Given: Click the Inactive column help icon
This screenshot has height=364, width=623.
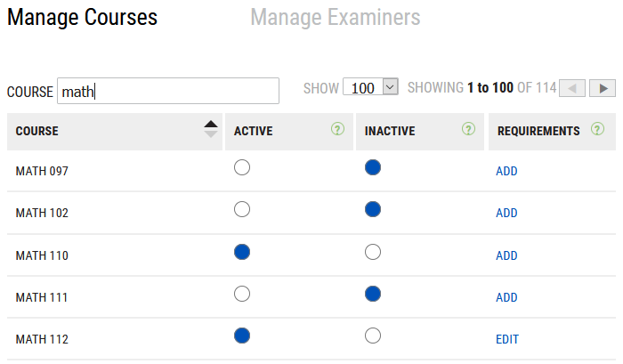Looking at the screenshot, I should coord(469,130).
